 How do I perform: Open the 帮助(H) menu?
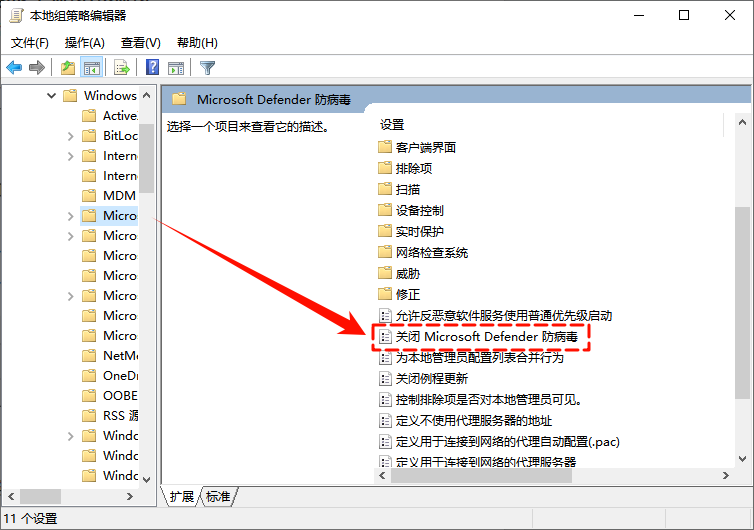coord(197,43)
